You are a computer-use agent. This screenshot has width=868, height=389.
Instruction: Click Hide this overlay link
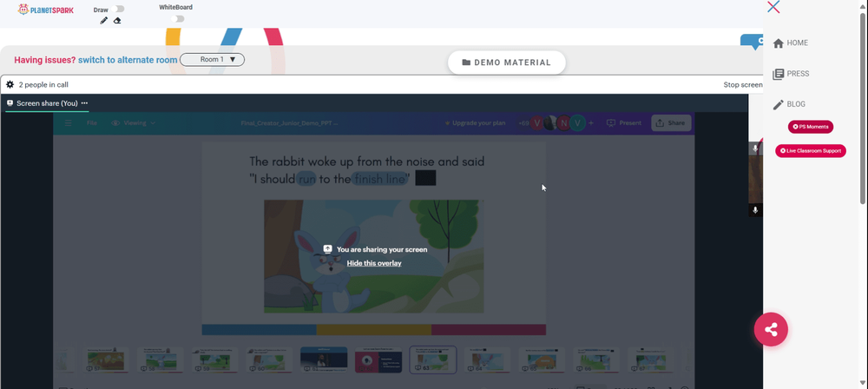click(x=374, y=263)
